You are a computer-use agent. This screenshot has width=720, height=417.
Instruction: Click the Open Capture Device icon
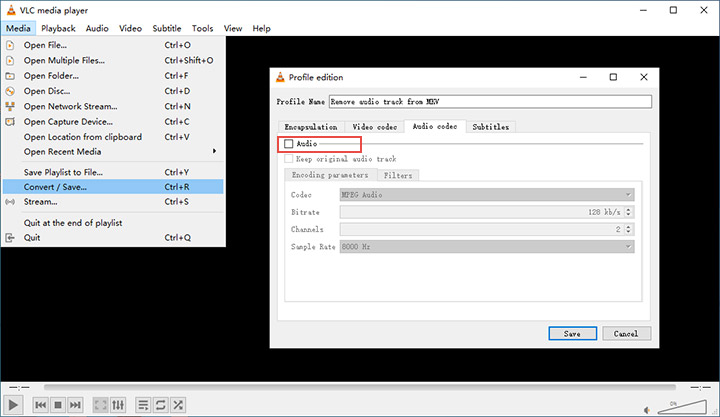tap(10, 122)
